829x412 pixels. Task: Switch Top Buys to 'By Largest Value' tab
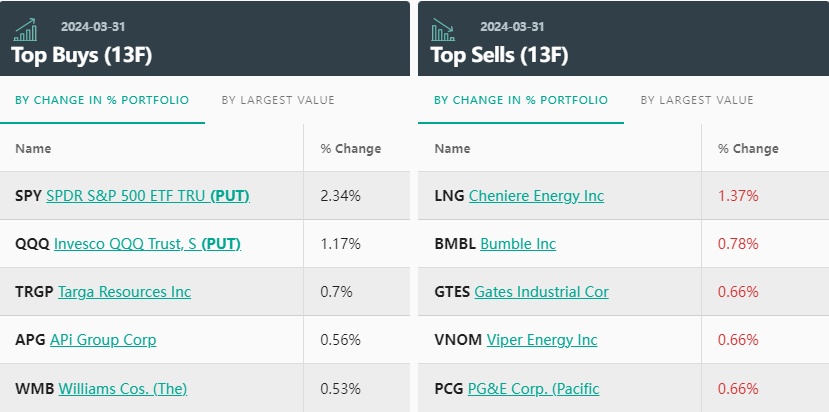(278, 100)
